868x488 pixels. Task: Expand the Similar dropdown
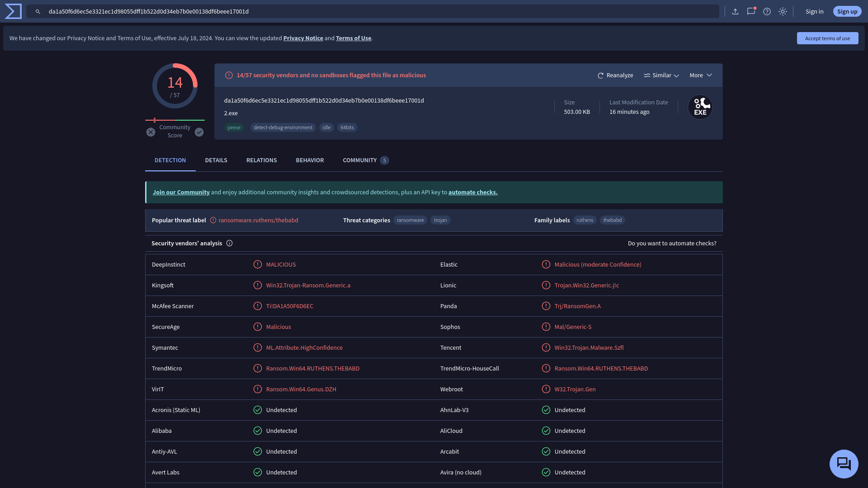pos(661,75)
